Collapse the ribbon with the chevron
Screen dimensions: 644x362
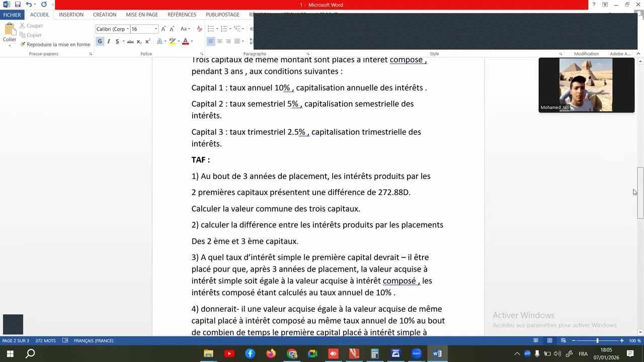tap(638, 54)
